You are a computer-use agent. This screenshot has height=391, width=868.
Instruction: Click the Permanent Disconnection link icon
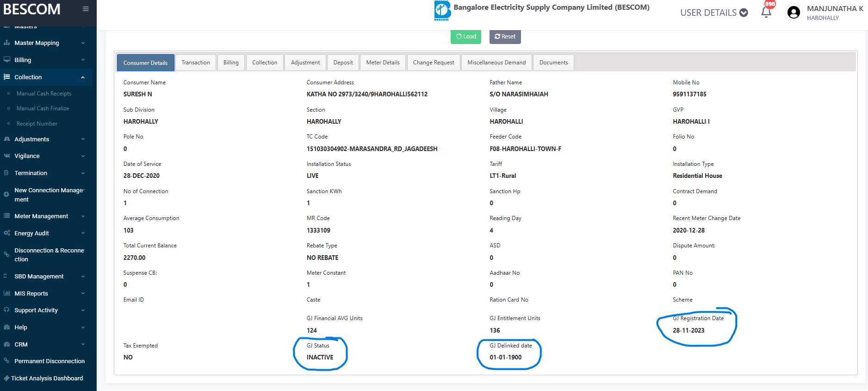coord(6,361)
